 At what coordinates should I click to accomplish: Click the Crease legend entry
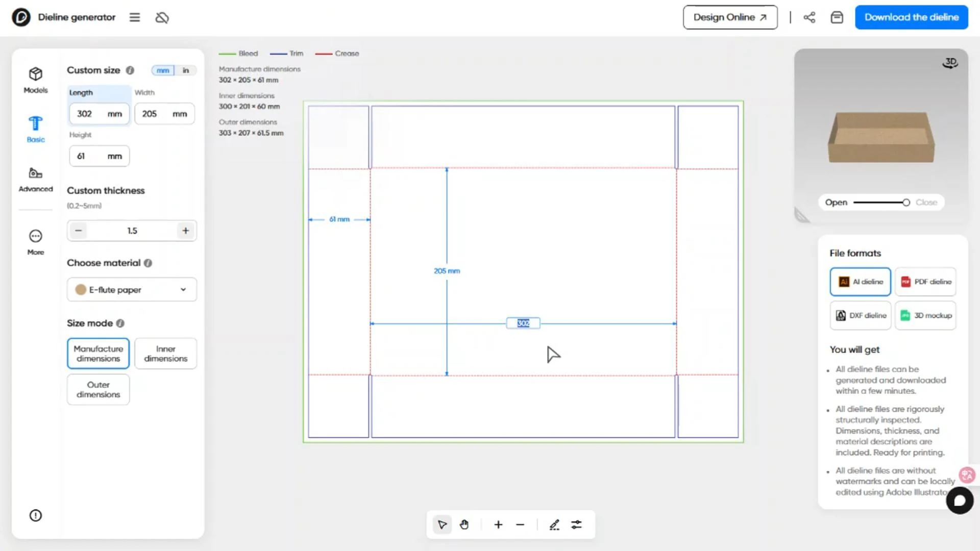click(x=337, y=54)
